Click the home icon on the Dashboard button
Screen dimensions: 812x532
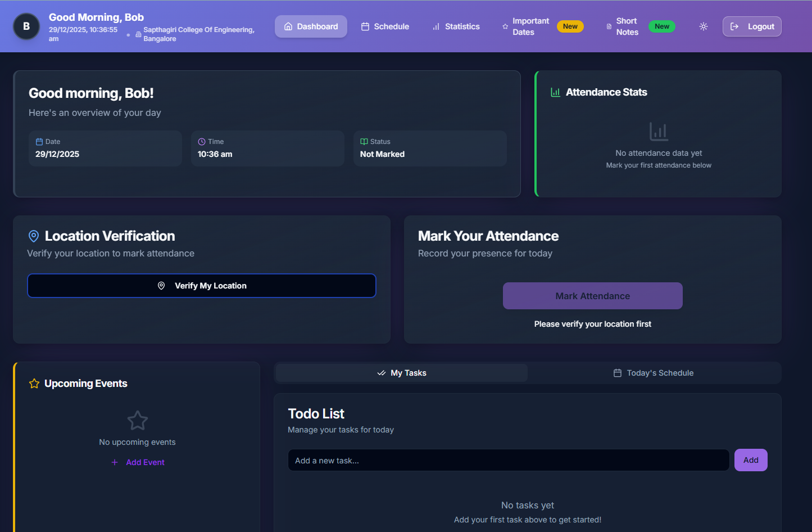289,26
